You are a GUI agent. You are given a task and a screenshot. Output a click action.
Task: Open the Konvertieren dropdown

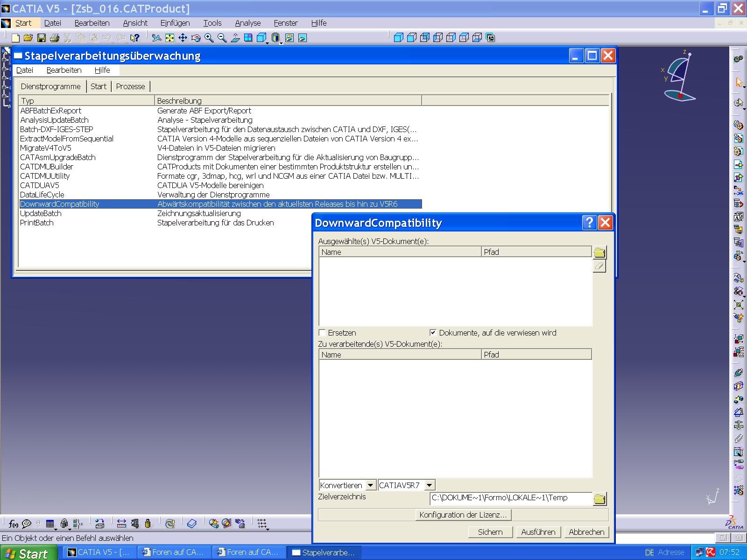point(370,485)
